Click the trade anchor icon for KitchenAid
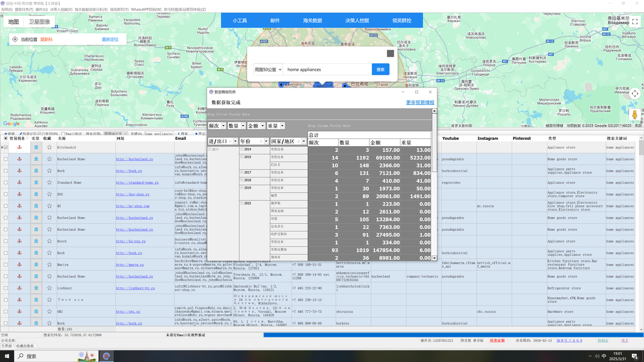The image size is (644, 362). point(19,147)
